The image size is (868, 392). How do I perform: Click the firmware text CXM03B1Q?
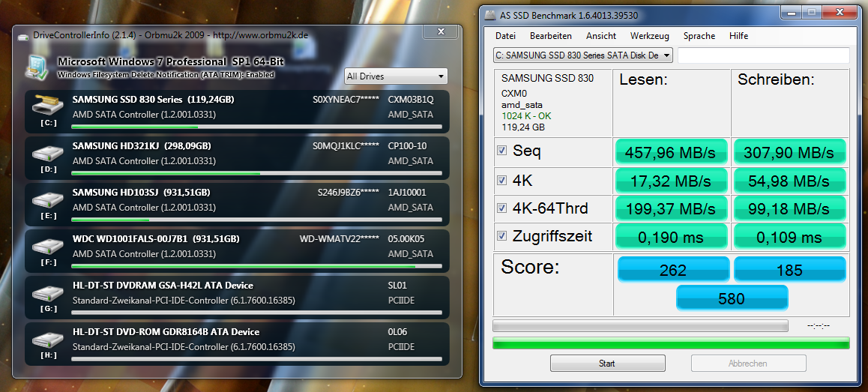coord(411,100)
